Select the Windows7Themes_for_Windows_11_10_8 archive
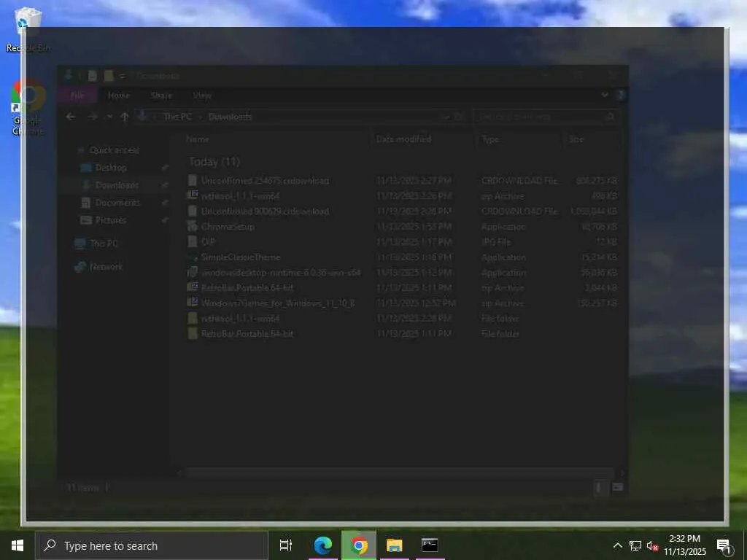The height and width of the screenshot is (560, 747). [278, 303]
